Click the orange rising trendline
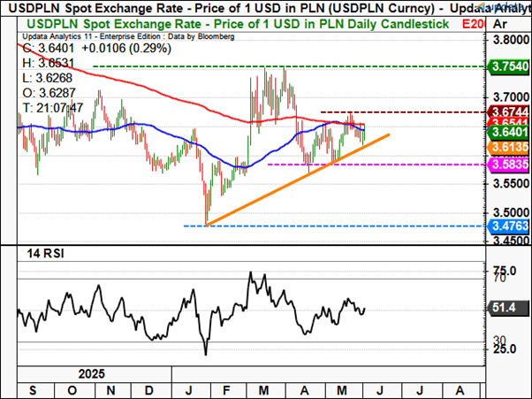 pyautogui.click(x=298, y=180)
